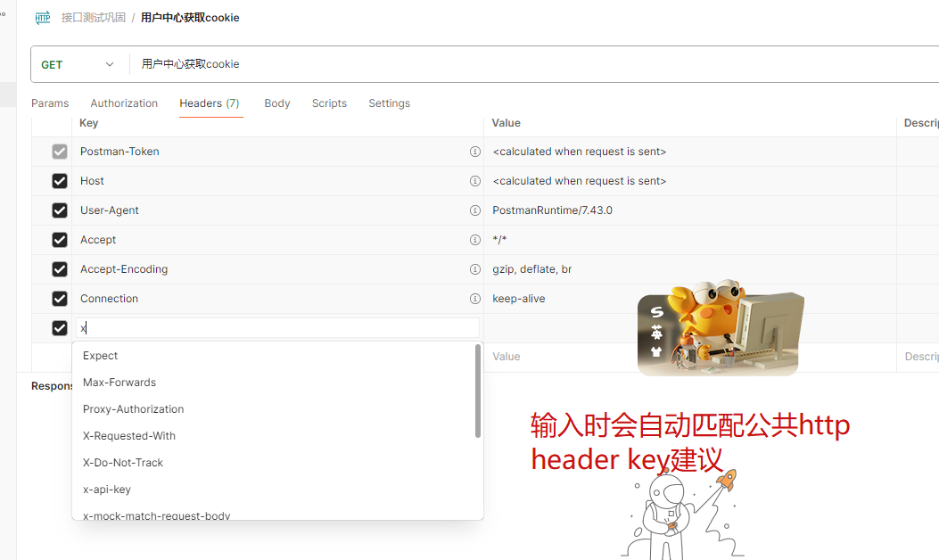The width and height of the screenshot is (939, 560).
Task: Switch to the Scripts tab
Action: click(329, 103)
